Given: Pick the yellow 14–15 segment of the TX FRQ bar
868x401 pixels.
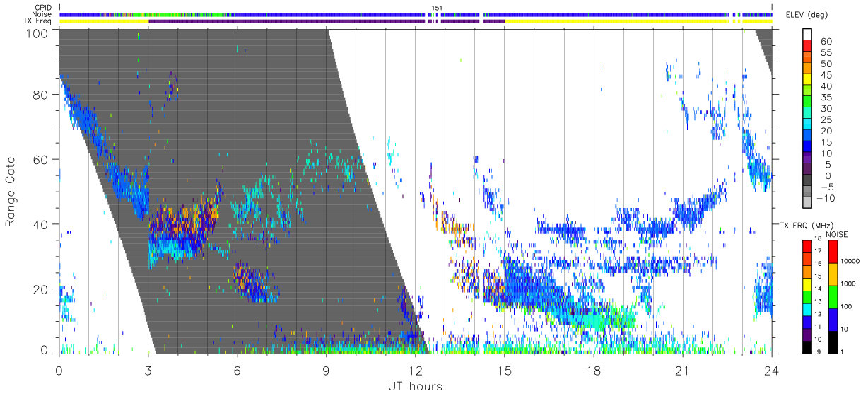Looking at the screenshot, I should tap(807, 284).
